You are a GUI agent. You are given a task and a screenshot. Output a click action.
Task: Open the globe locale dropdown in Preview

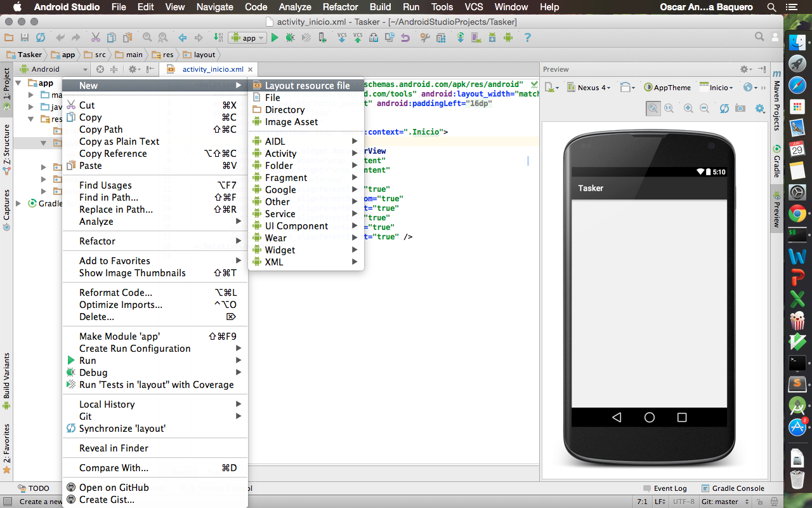[750, 88]
